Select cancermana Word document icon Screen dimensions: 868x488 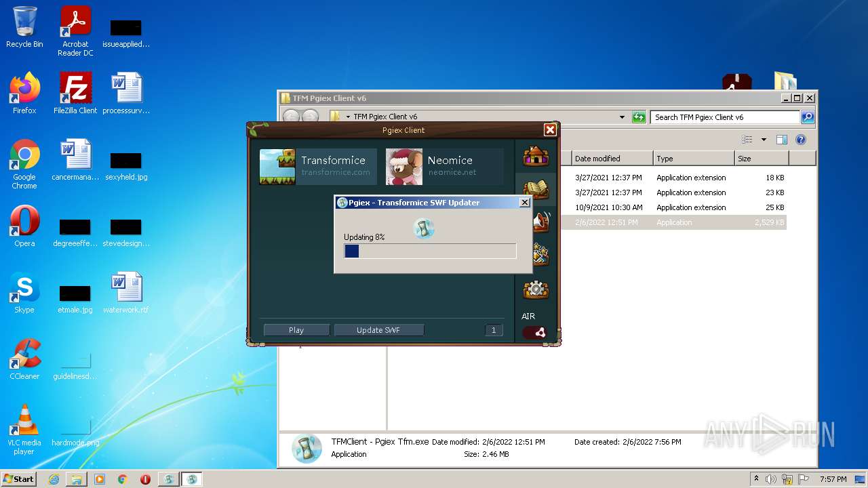(x=75, y=160)
